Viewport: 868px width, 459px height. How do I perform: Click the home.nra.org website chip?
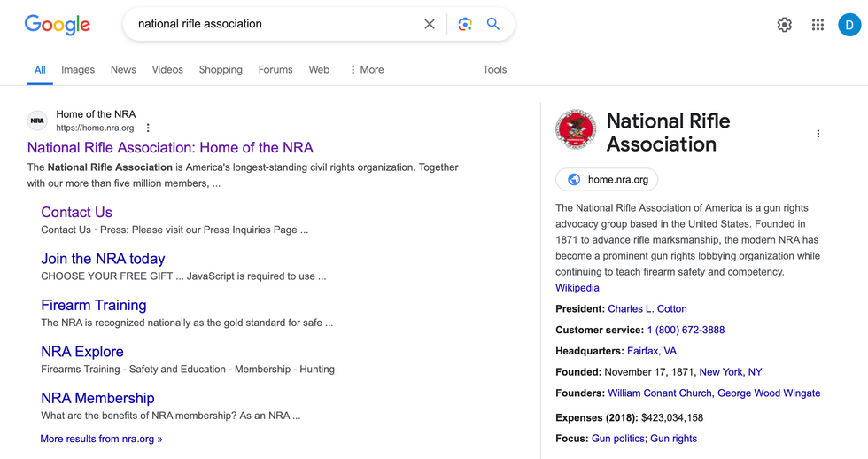[x=607, y=179]
